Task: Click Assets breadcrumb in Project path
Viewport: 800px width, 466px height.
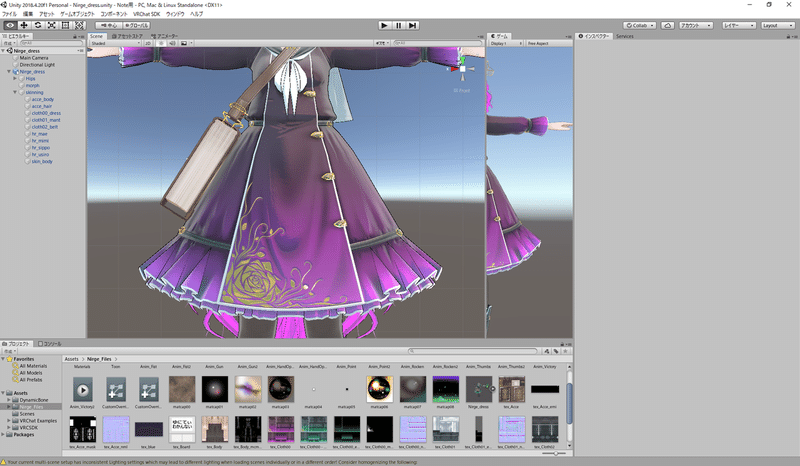Action: 72,359
